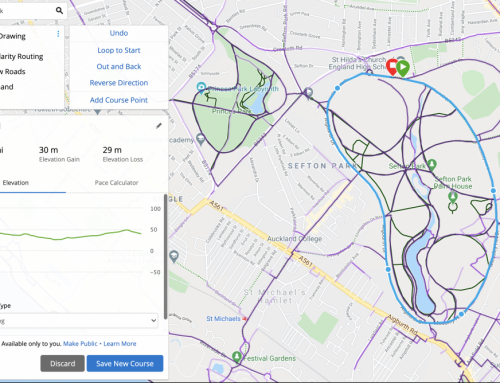Image resolution: width=500 pixels, height=383 pixels.
Task: Click the Drawing panel heading
Action: pos(13,36)
